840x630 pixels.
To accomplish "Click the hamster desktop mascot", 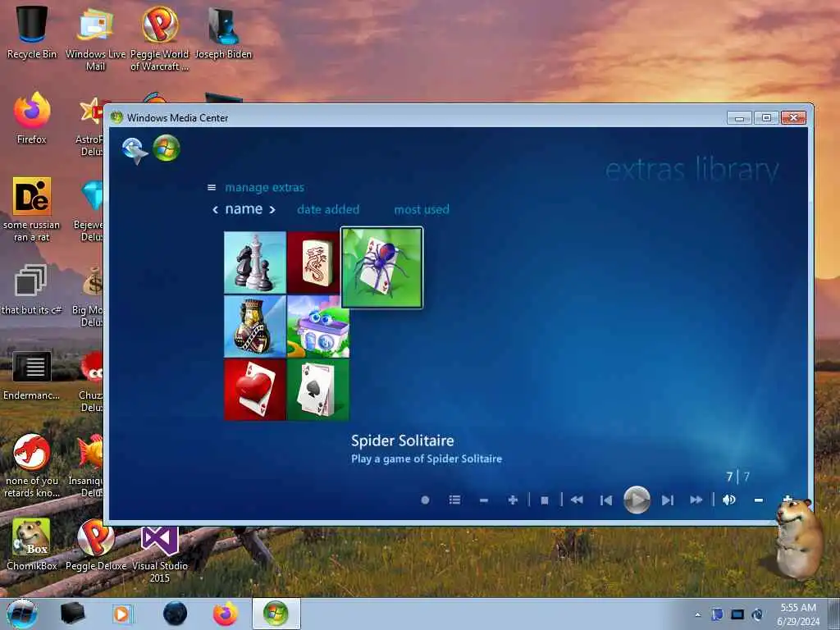I will coord(798,538).
